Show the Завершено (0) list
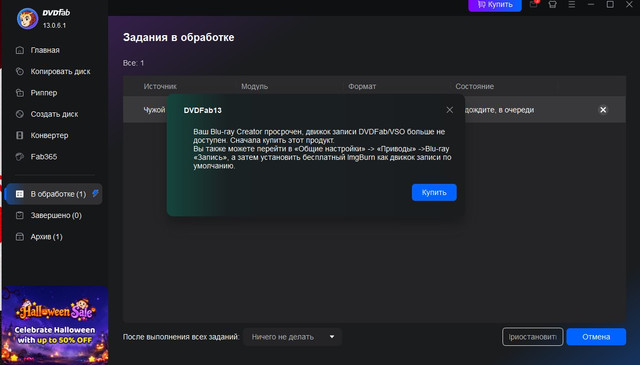Viewport: 640px width, 365px height. pos(56,215)
